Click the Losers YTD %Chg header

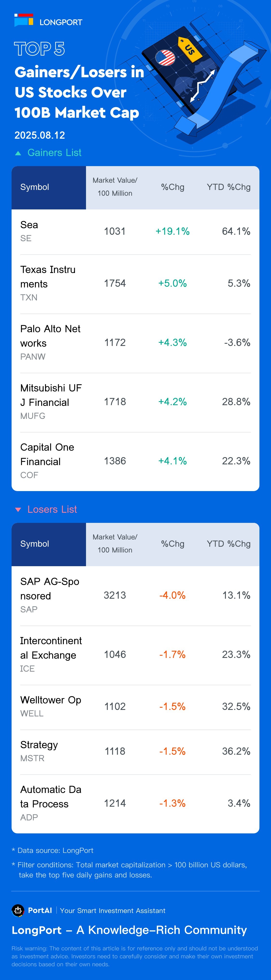pos(228,544)
